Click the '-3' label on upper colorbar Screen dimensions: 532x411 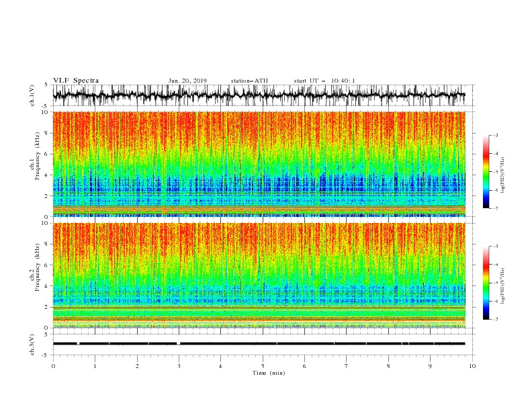[495, 135]
